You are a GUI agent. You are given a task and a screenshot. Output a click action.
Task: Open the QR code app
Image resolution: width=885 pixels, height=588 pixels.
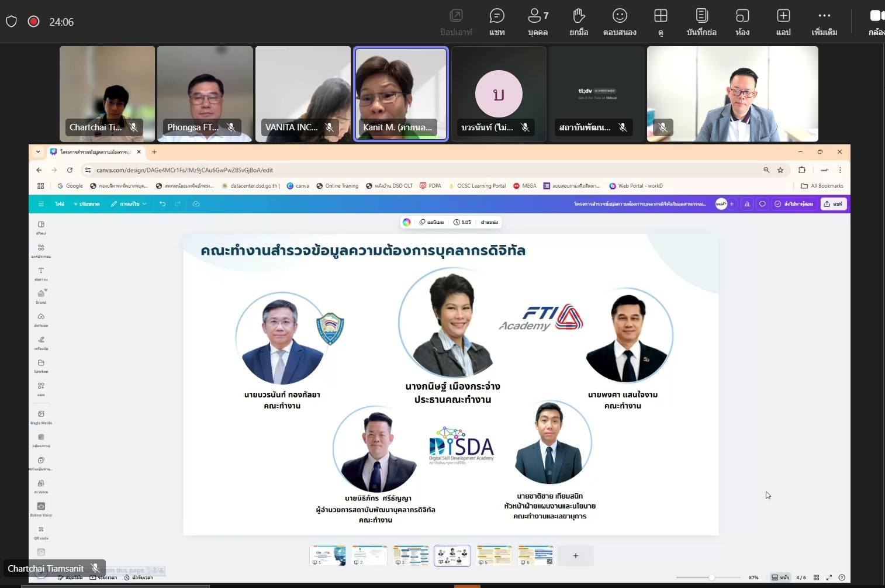(41, 532)
